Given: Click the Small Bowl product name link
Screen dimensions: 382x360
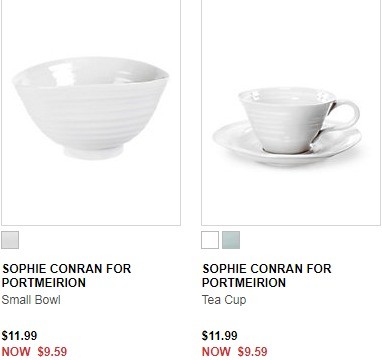Looking at the screenshot, I should pyautogui.click(x=31, y=300).
